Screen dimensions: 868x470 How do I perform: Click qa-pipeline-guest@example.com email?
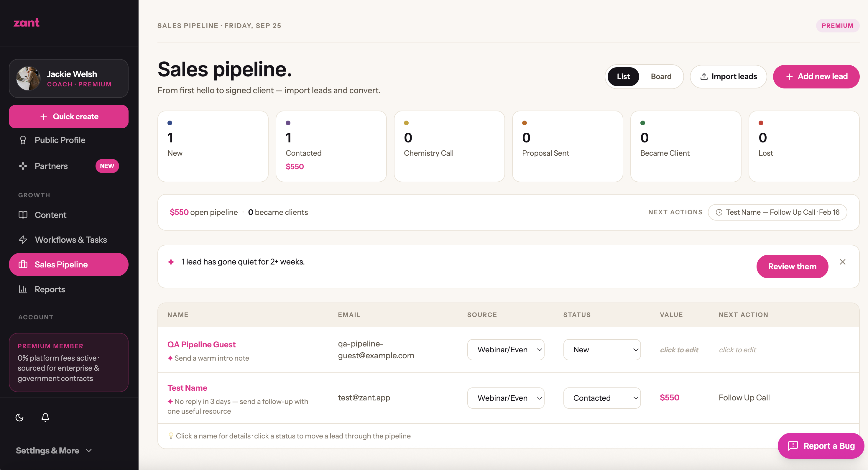click(x=376, y=350)
